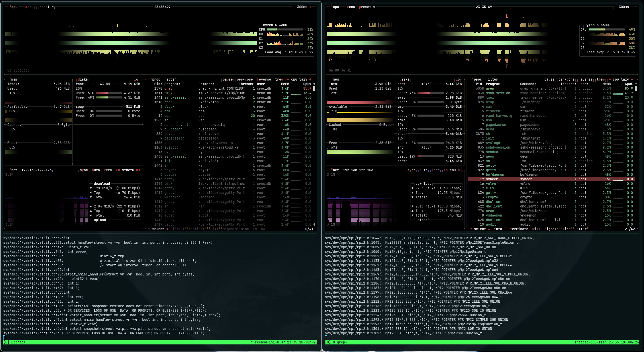Open signals in the right process footer
This screenshot has height=352, width=644.
(x=551, y=229)
